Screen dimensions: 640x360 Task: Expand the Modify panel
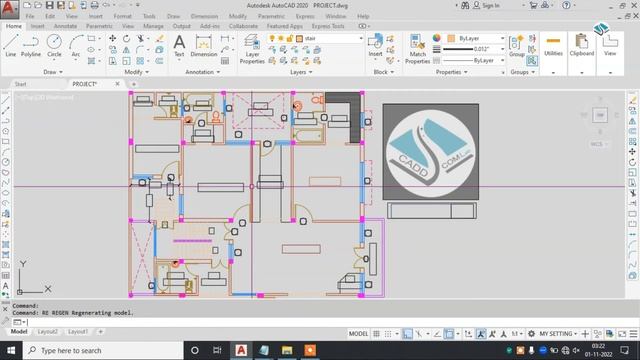point(136,72)
